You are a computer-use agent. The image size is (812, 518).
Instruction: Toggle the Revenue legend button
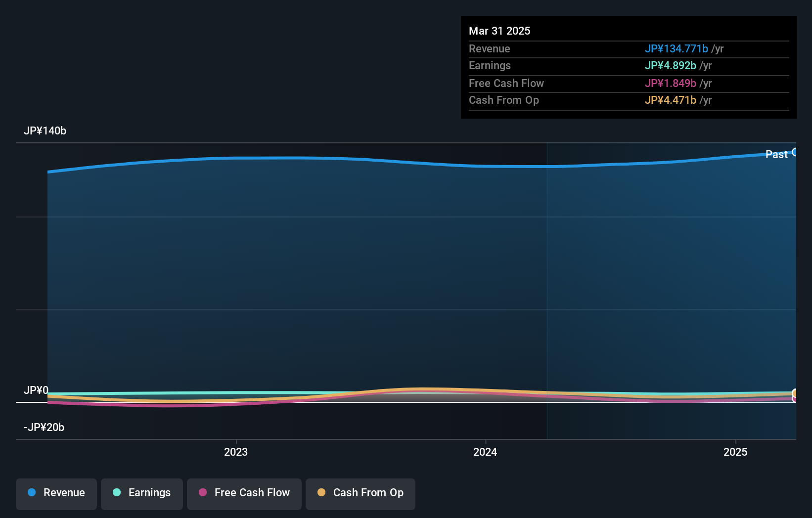[56, 494]
